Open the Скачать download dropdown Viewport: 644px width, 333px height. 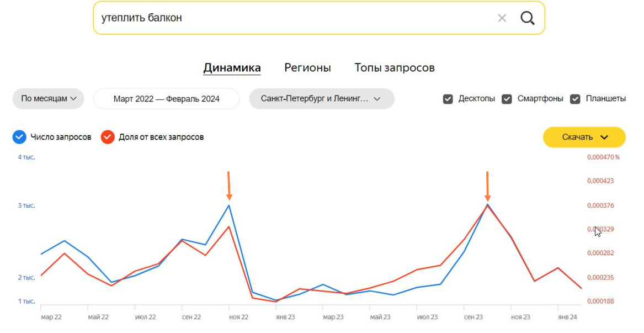584,137
